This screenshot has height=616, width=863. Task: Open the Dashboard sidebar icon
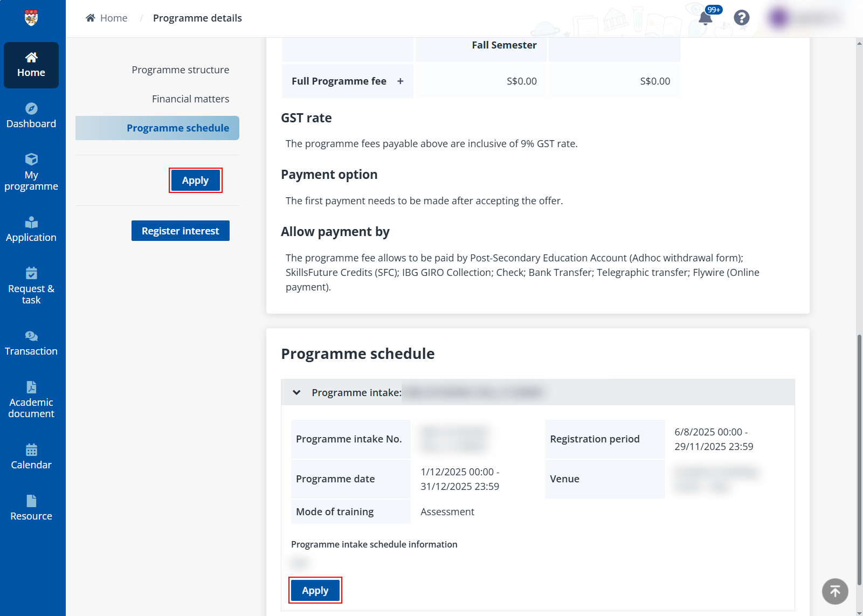coord(31,109)
